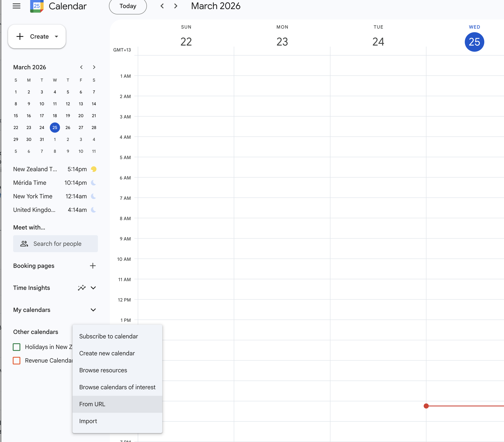Click the Today button
The image size is (504, 442).
(x=128, y=6)
